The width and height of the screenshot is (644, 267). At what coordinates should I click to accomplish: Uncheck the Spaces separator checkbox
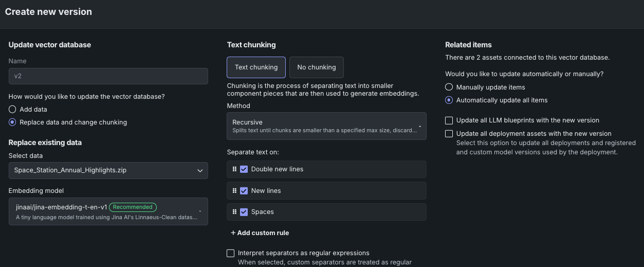click(244, 212)
